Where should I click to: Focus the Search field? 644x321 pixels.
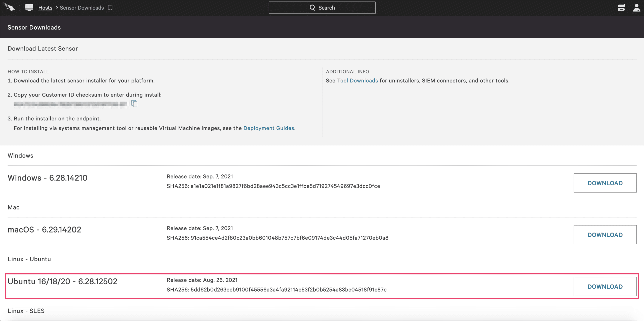click(x=322, y=8)
